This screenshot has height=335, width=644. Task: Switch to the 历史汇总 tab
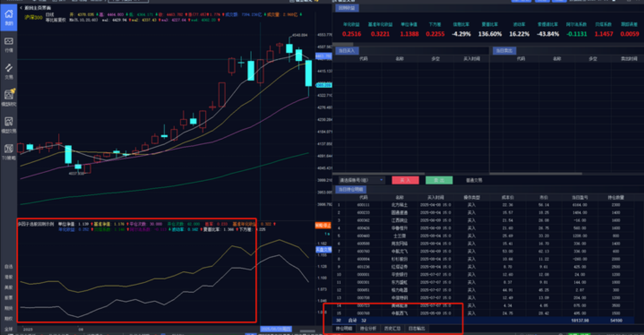point(392,329)
